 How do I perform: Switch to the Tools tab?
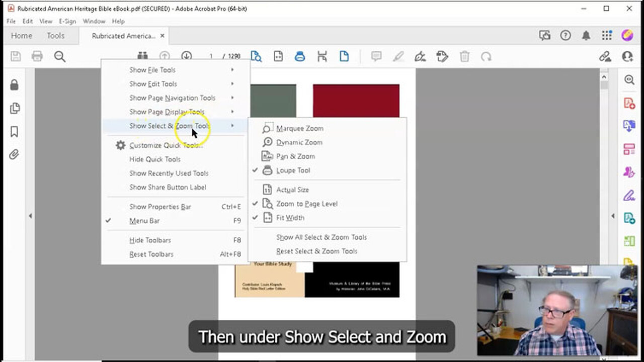tap(55, 36)
